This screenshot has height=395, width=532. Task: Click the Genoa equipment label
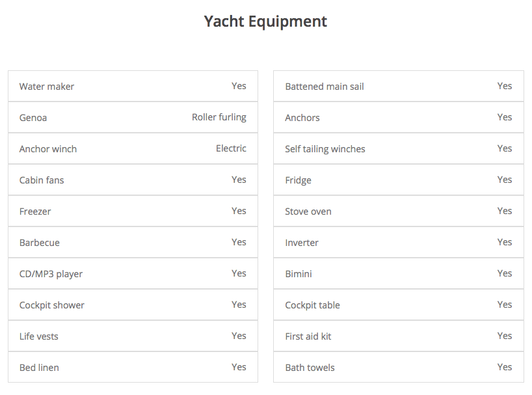pyautogui.click(x=33, y=118)
